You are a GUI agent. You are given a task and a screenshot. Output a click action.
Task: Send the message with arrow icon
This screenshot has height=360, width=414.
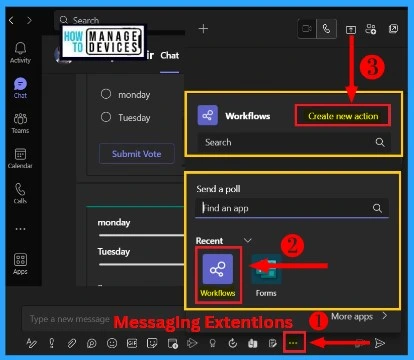coord(380,343)
